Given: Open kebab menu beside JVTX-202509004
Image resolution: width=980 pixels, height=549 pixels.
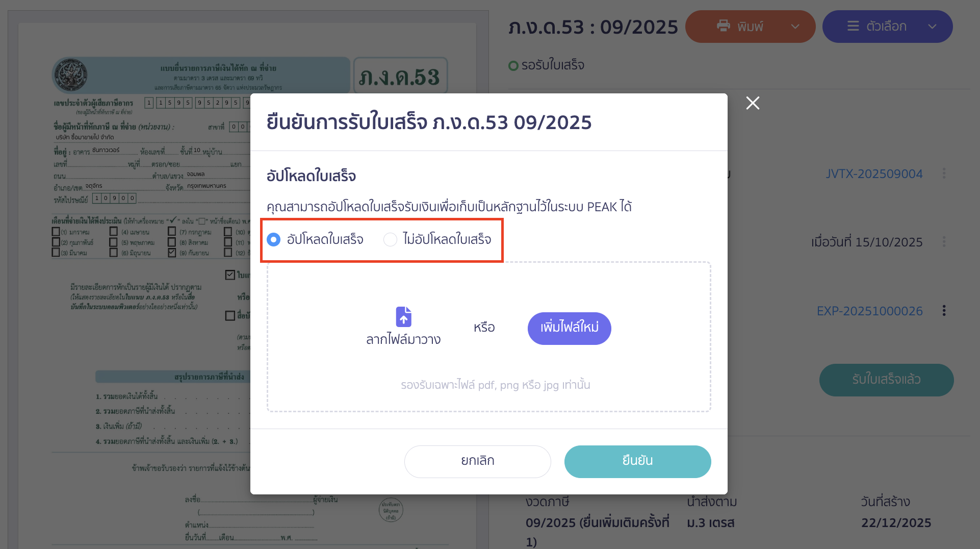Looking at the screenshot, I should (944, 173).
